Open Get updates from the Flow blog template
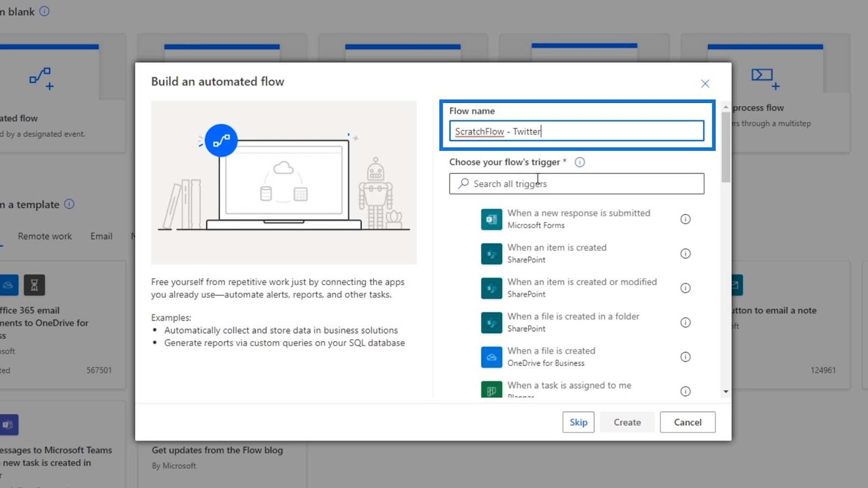 [217, 450]
